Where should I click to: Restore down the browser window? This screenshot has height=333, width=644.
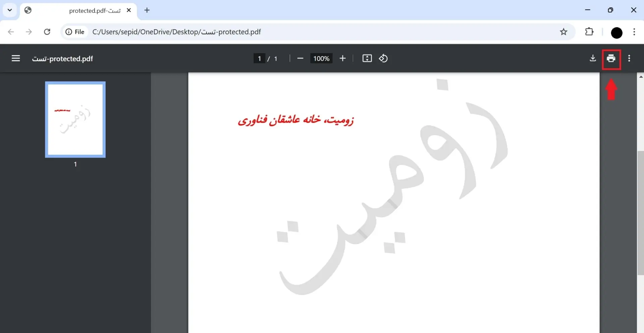[x=610, y=10]
